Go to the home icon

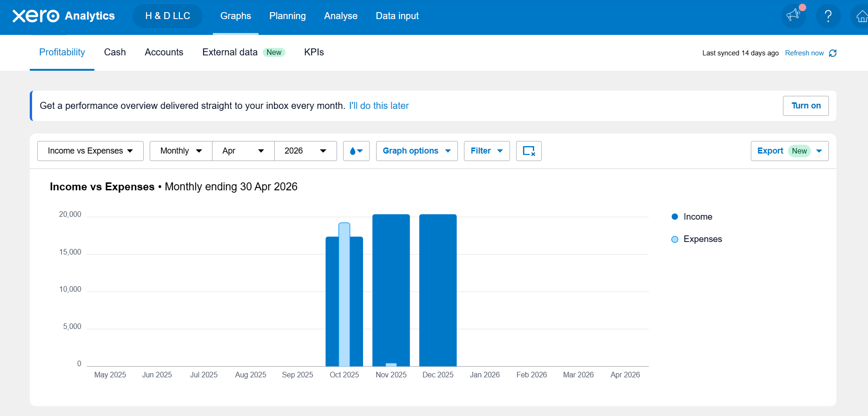click(861, 16)
